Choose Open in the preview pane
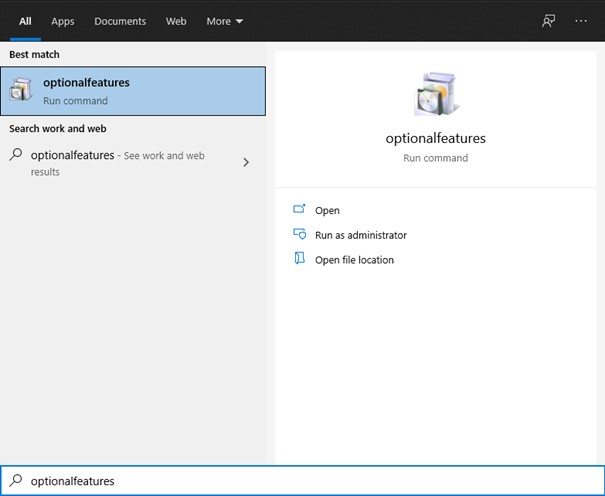 click(x=327, y=210)
